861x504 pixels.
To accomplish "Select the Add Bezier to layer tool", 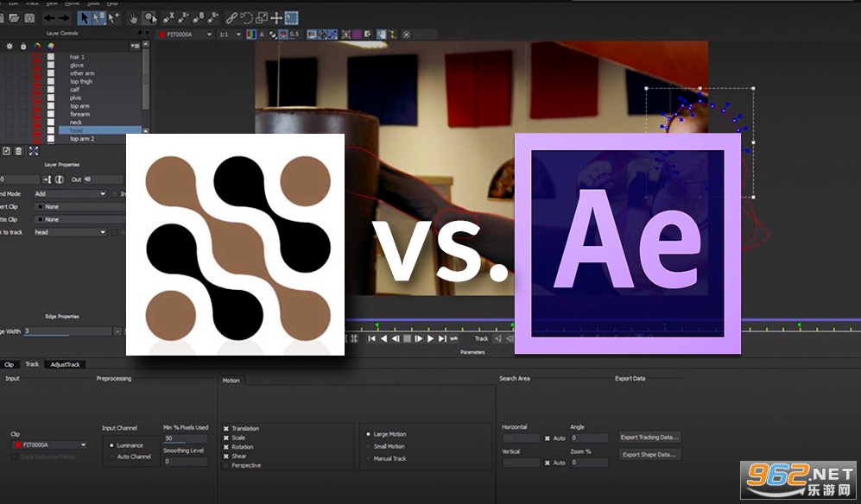I will [x=213, y=18].
